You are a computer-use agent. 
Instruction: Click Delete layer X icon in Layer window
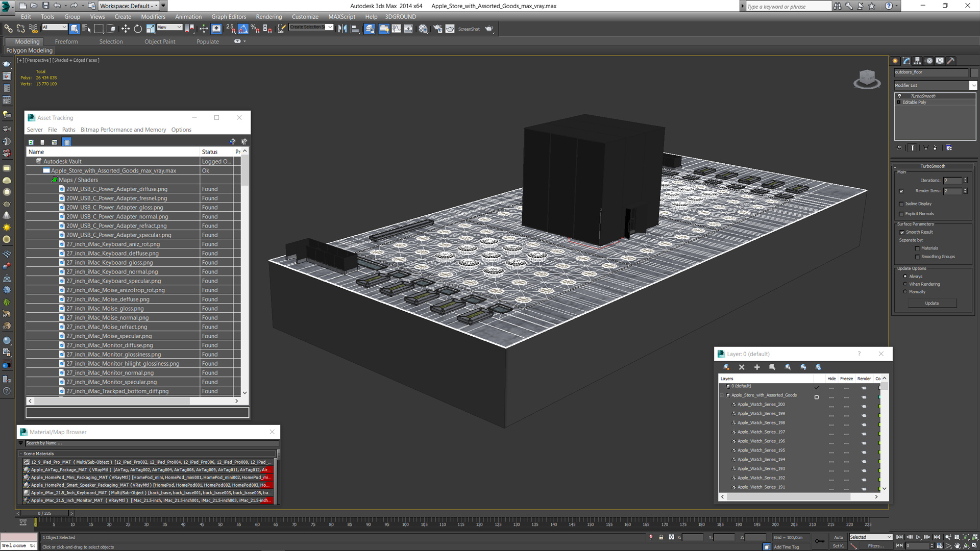pyautogui.click(x=742, y=367)
